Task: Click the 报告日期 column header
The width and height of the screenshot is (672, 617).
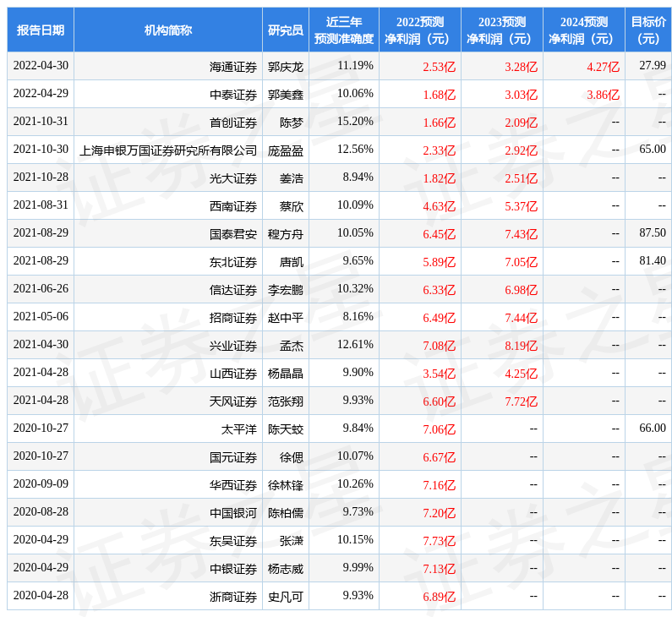Action: tap(41, 30)
